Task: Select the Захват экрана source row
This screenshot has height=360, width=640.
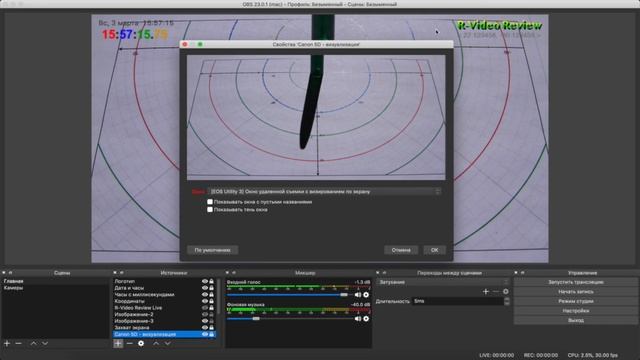Action: (x=164, y=327)
